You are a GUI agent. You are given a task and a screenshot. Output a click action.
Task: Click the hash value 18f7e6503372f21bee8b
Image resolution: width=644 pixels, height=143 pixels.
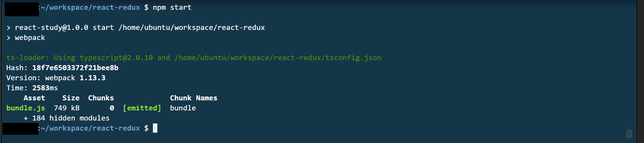tap(75, 68)
